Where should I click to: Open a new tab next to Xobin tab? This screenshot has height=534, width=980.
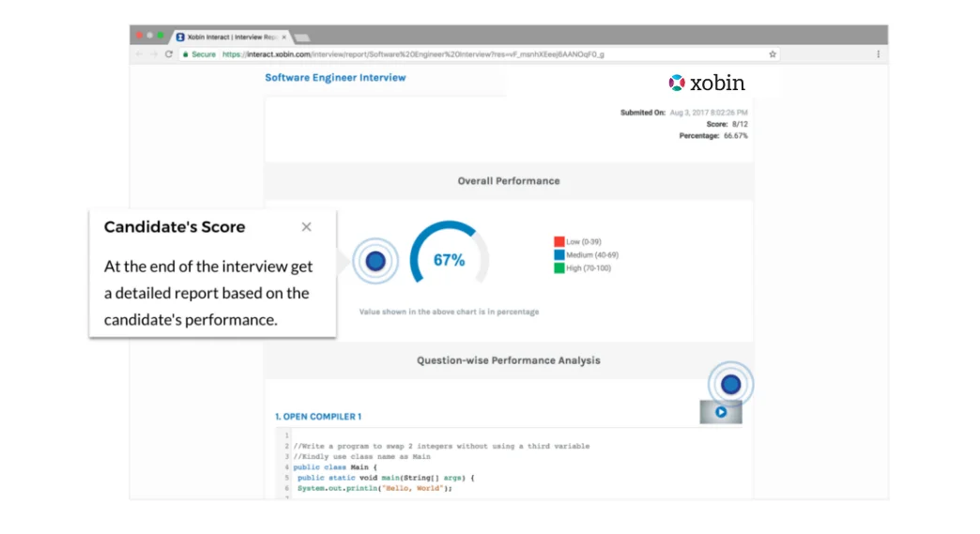tap(302, 38)
